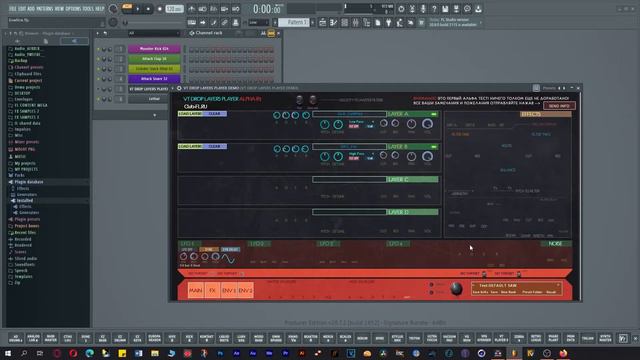Screen dimensions: 640x360
Task: Mute the Attack Snare channel LED
Action: (x=98, y=79)
